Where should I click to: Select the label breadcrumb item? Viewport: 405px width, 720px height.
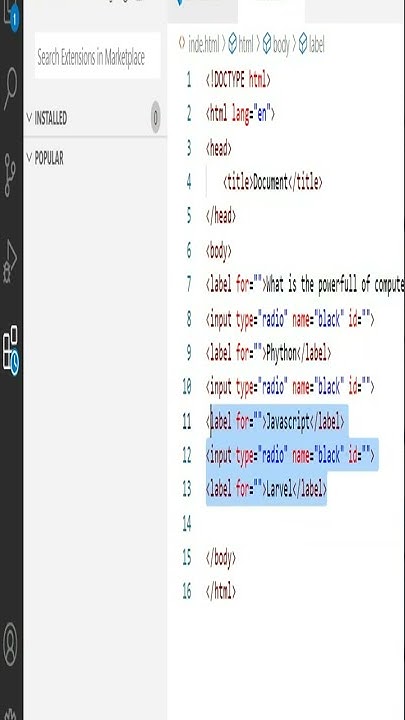pos(311,45)
